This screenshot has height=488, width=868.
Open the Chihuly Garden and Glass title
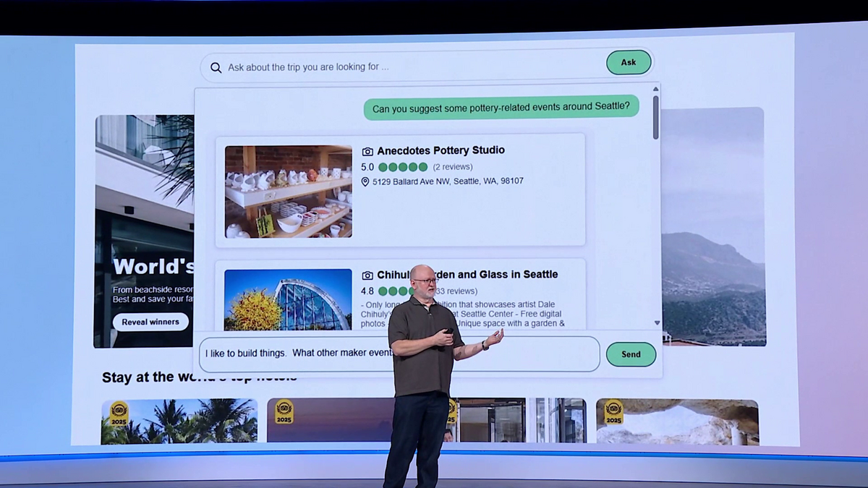click(x=467, y=275)
